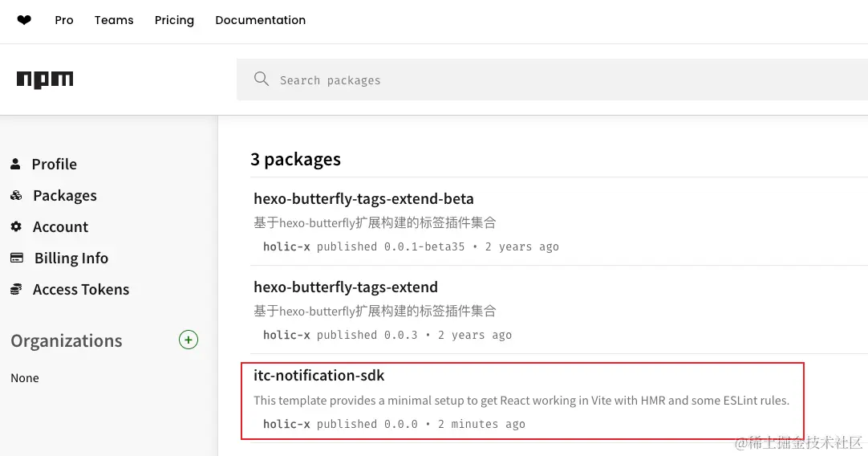The height and width of the screenshot is (456, 868).
Task: Open hexo-butterfly-tags-extend-beta package
Action: click(363, 198)
